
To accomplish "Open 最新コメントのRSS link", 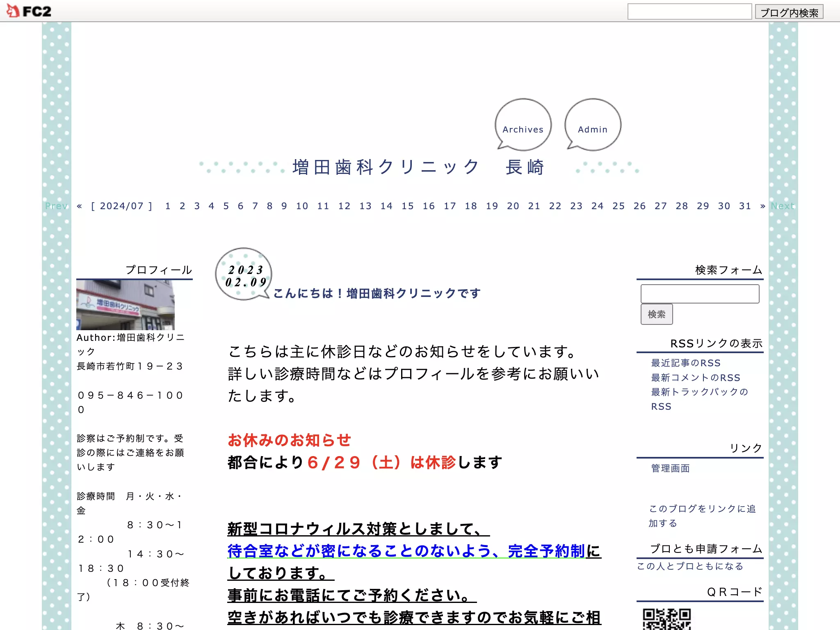I will [x=696, y=377].
